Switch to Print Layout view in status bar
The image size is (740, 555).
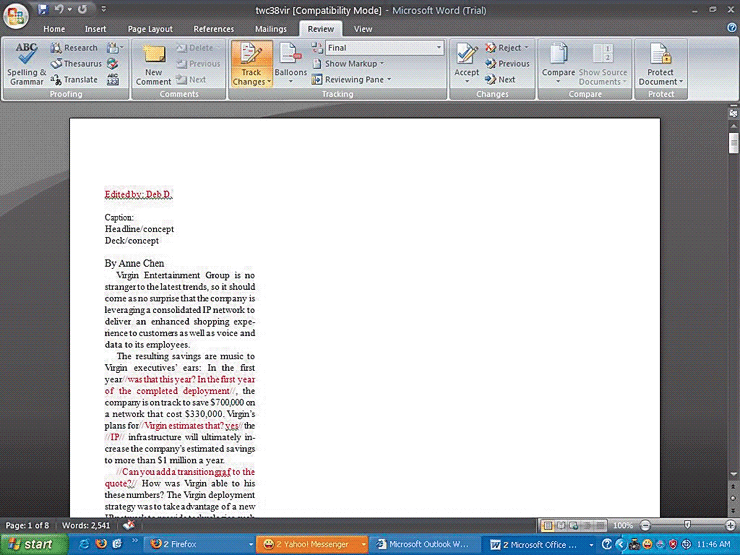[547, 525]
